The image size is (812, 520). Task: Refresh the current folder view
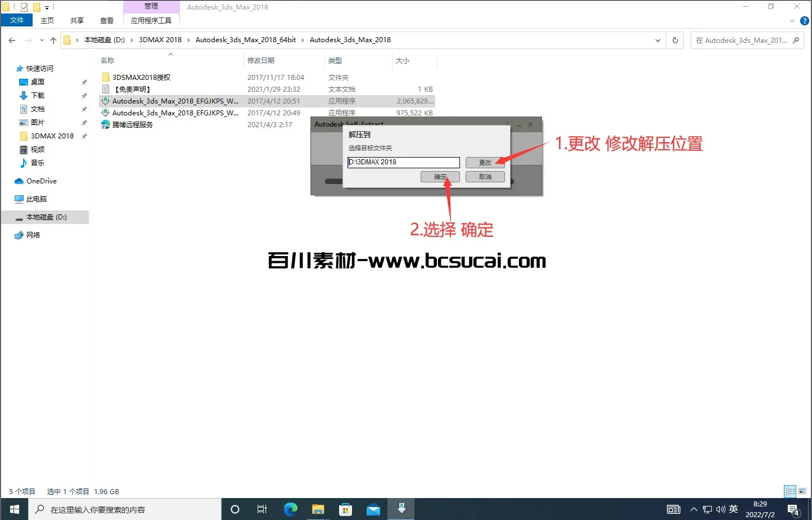click(675, 40)
